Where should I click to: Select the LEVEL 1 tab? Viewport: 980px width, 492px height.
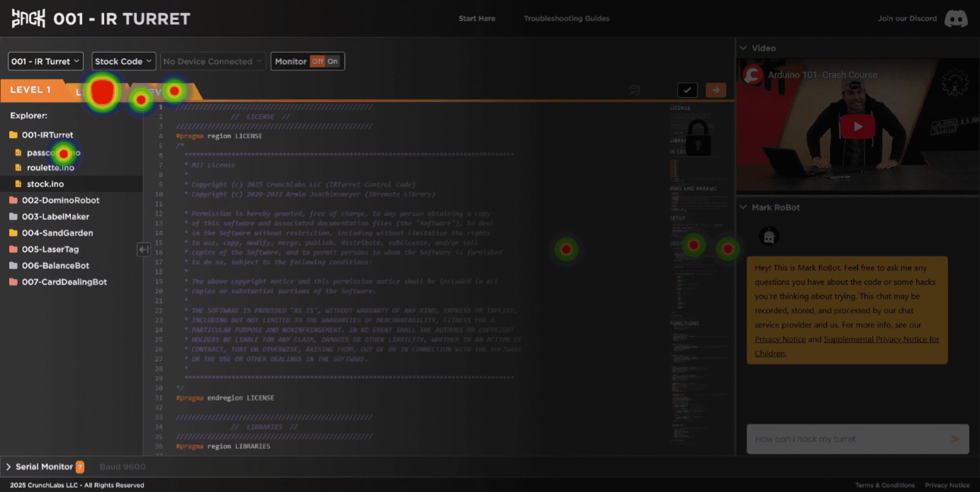tap(30, 90)
